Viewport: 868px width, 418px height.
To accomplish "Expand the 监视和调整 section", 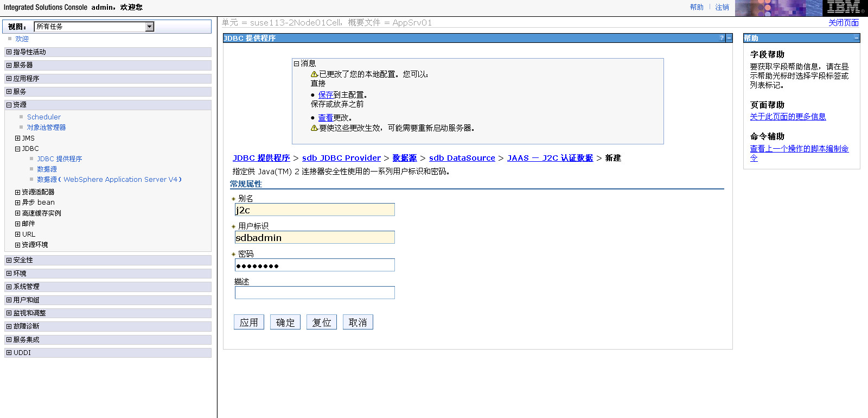I will (9, 313).
